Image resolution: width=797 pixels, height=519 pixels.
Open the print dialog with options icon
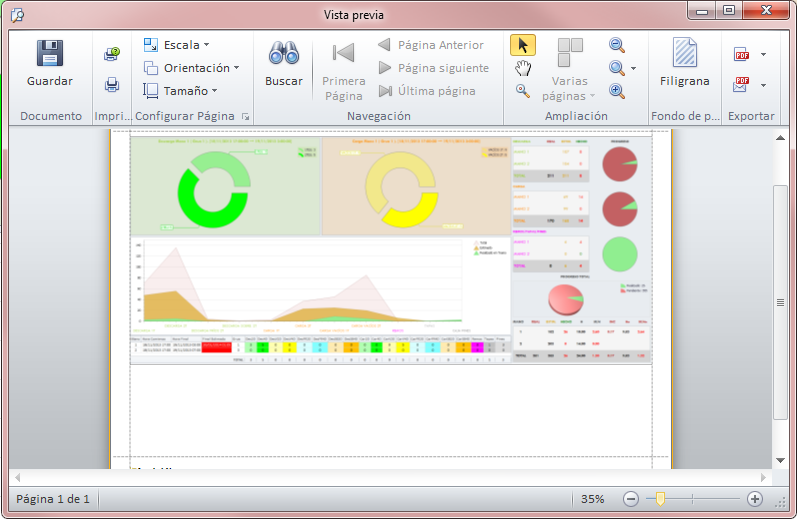(x=112, y=55)
